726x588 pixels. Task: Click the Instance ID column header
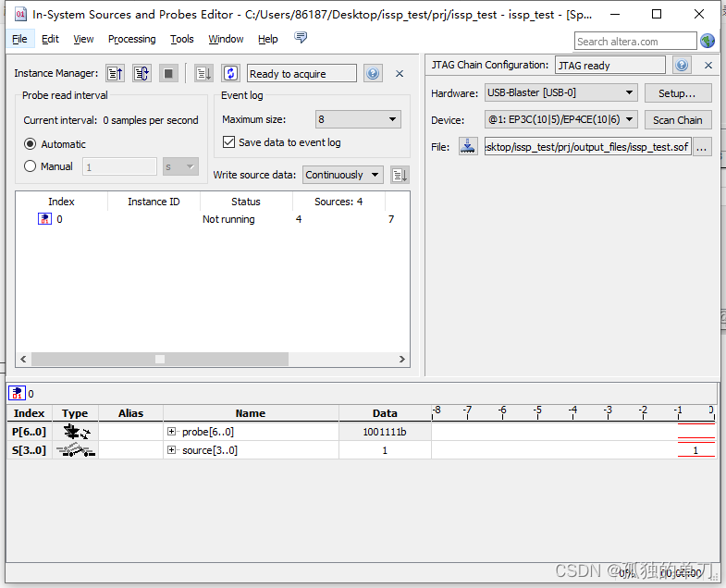[154, 202]
